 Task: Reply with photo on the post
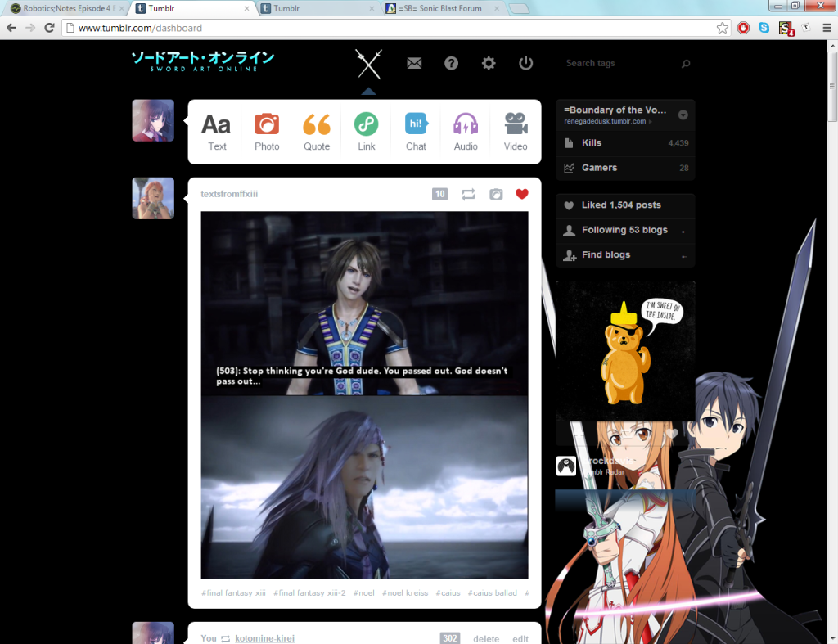tap(495, 194)
